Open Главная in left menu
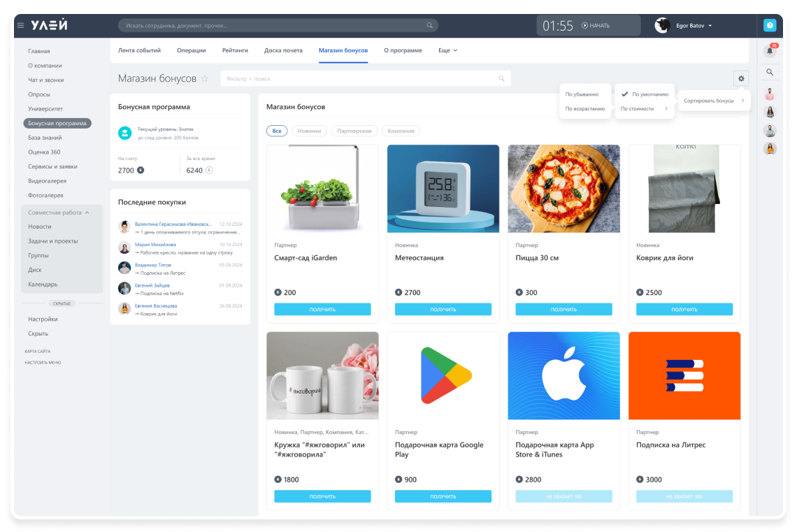 (x=39, y=51)
